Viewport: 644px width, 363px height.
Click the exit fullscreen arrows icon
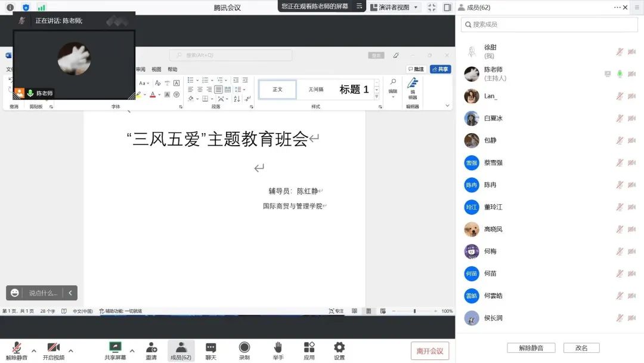click(432, 7)
